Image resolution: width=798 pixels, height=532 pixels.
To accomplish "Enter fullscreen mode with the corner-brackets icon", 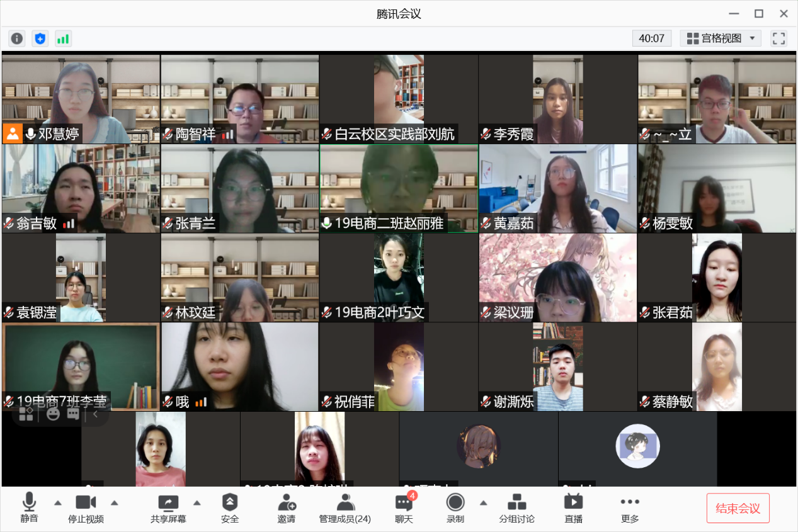I will click(x=779, y=38).
